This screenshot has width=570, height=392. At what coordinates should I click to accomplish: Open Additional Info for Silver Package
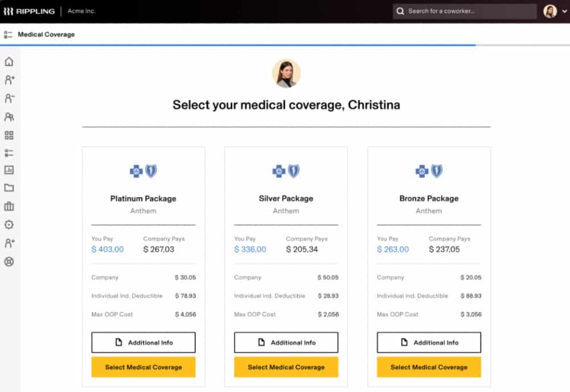(x=286, y=342)
